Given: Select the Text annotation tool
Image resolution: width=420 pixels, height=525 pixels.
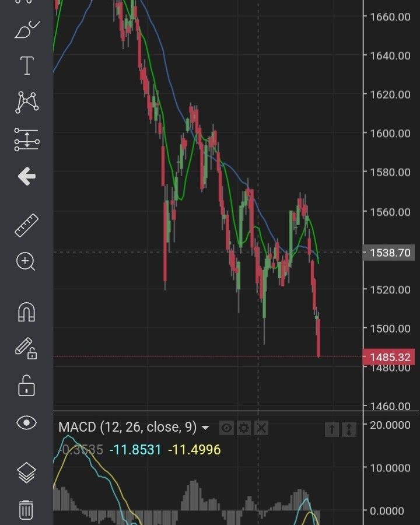Looking at the screenshot, I should (x=26, y=66).
